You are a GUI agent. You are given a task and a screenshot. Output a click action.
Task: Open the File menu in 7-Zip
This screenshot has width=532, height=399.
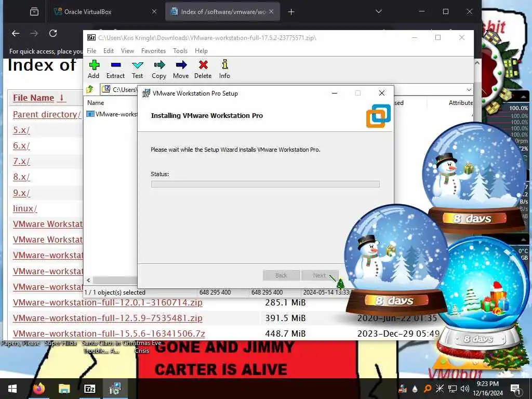(91, 51)
